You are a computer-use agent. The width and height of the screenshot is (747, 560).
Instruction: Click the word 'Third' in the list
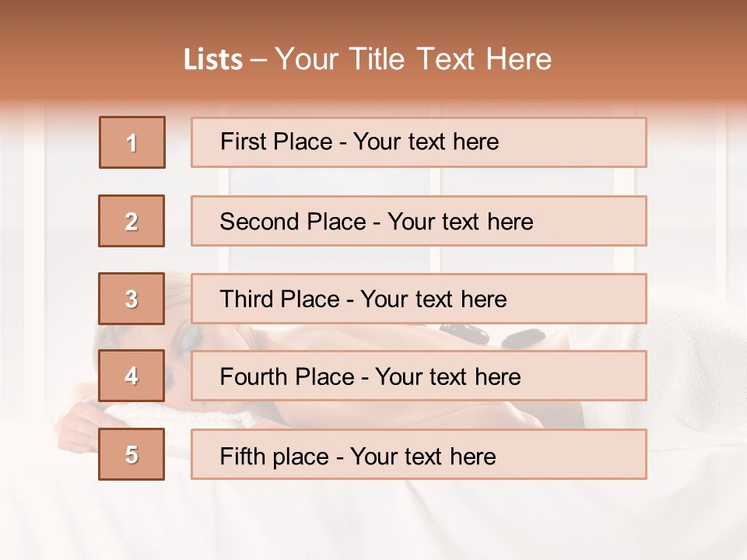coord(247,299)
